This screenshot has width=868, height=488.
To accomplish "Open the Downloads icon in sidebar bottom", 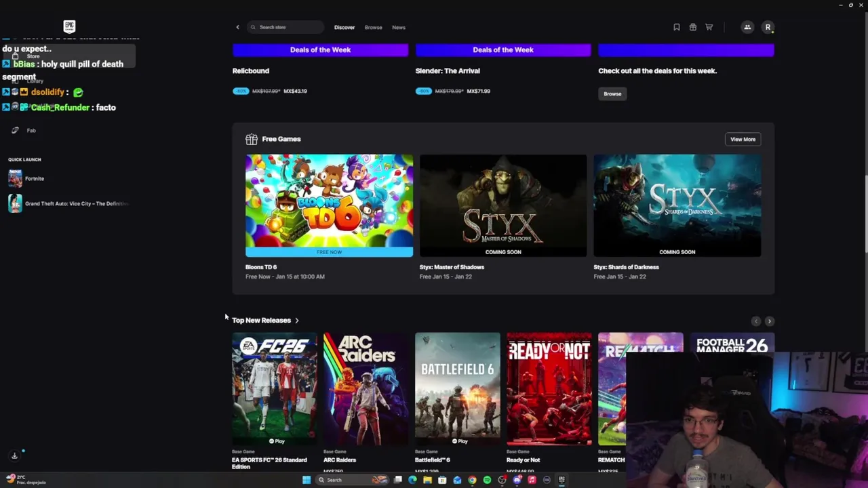I will coord(14,455).
